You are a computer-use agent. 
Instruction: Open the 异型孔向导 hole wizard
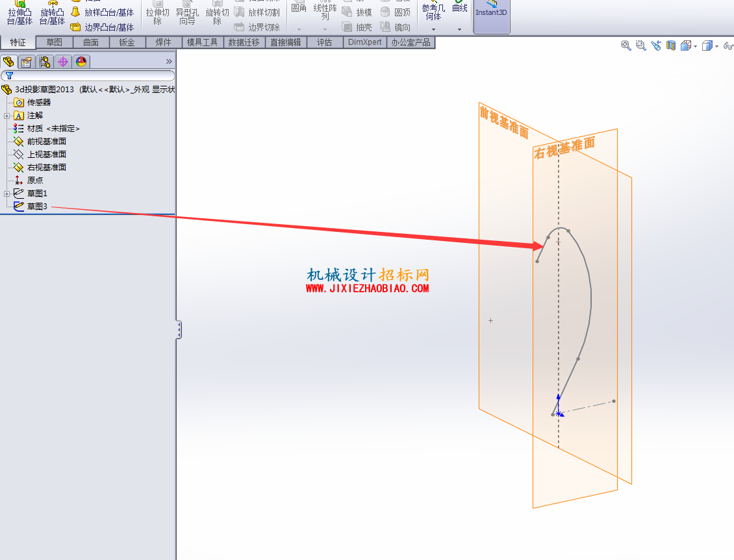coord(187,13)
